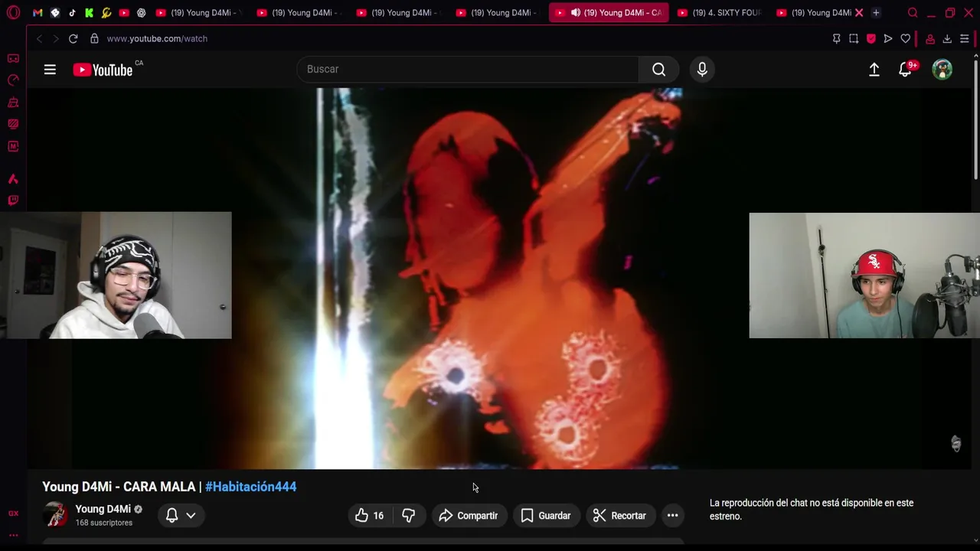980x551 pixels.
Task: Click the site security padlock icon
Action: coord(94,38)
